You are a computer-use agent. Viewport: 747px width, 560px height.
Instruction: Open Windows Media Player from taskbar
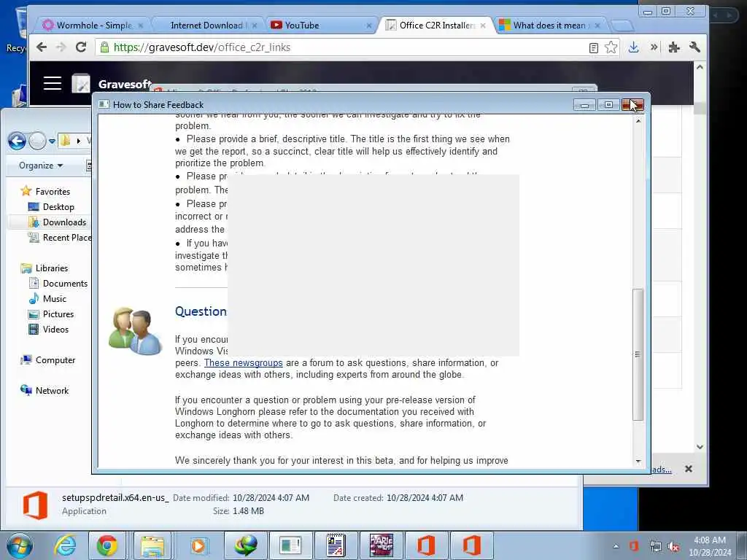pyautogui.click(x=198, y=545)
